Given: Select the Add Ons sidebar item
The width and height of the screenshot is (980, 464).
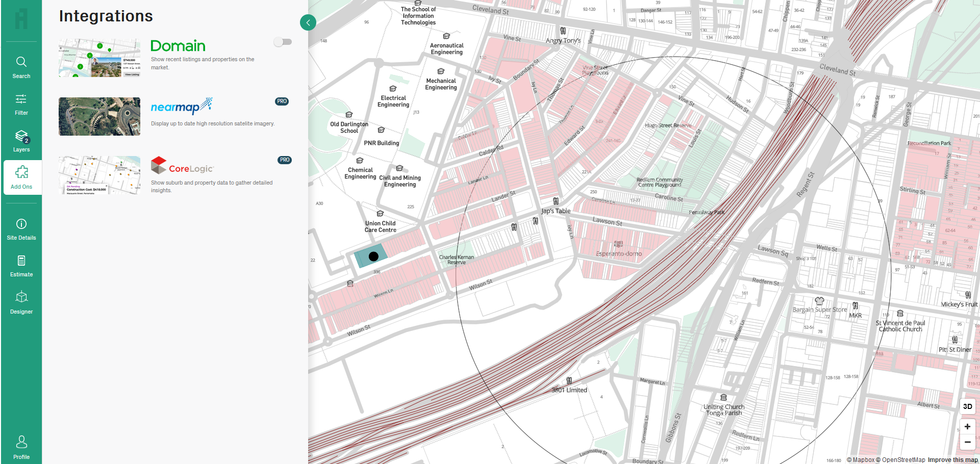Looking at the screenshot, I should (21, 177).
